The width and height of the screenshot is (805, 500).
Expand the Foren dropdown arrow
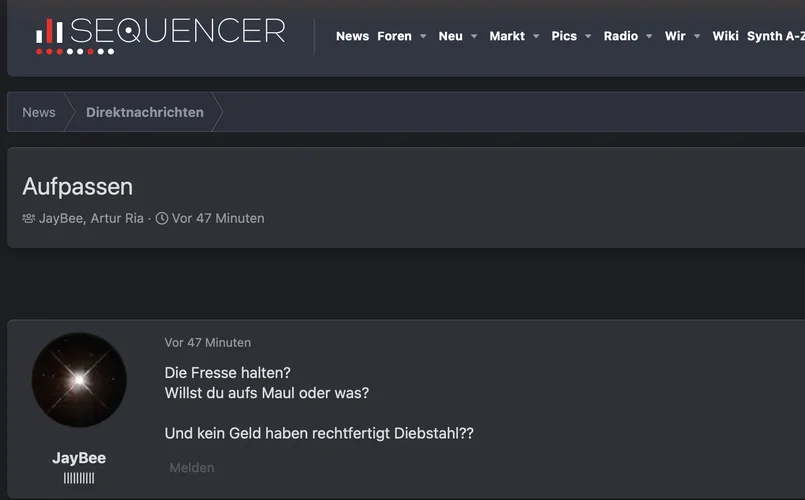coord(423,36)
